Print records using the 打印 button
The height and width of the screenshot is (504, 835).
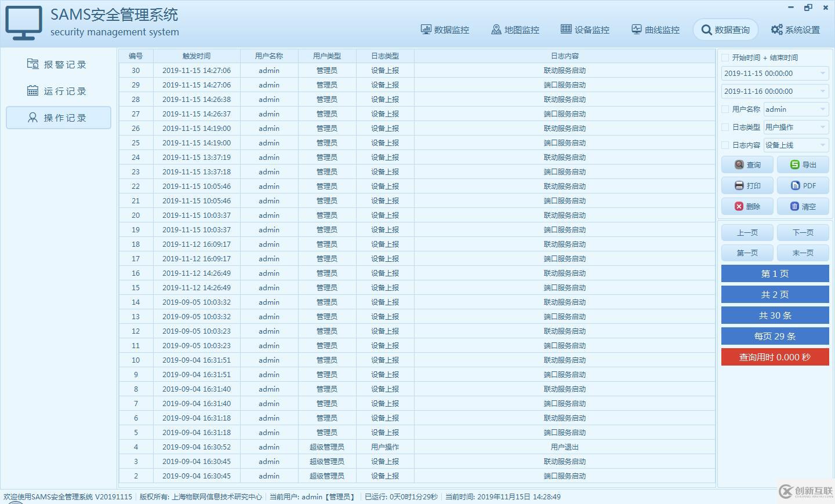[747, 185]
